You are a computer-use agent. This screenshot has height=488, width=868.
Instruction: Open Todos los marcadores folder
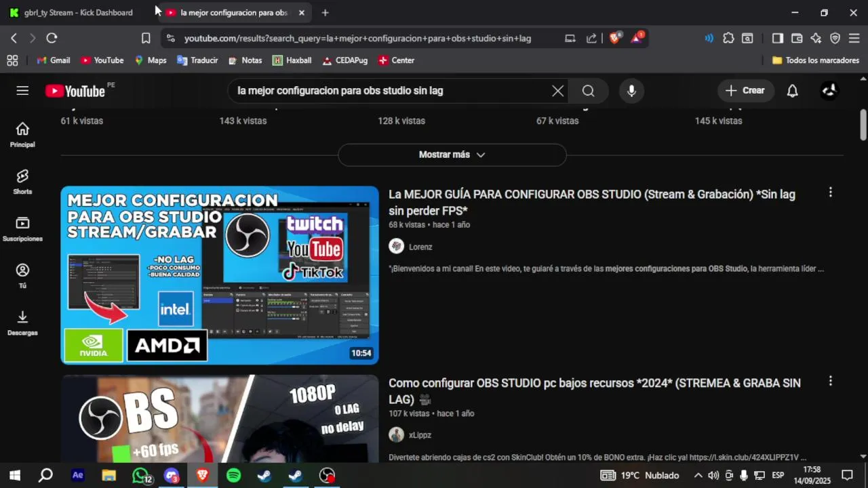click(816, 60)
